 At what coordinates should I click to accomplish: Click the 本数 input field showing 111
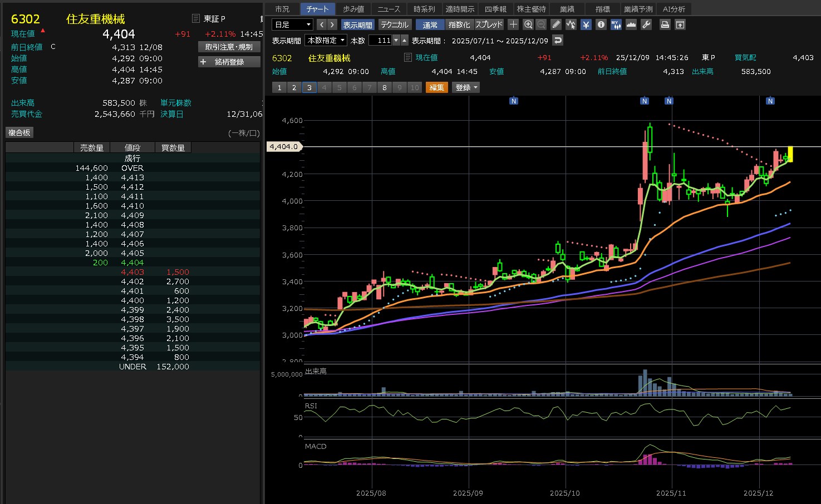381,40
